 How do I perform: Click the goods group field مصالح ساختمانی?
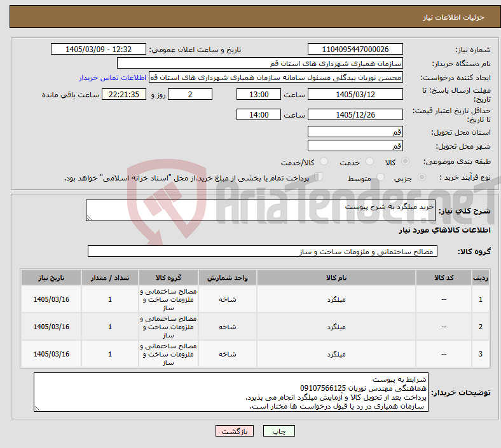[x=263, y=251]
